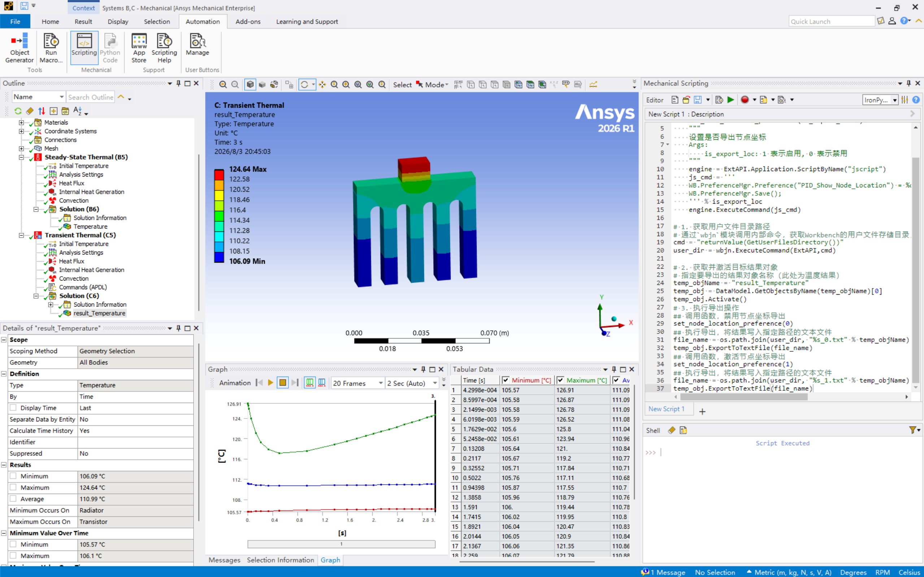Open the Mode selection button
Viewport: 924px width, 577px height.
(x=432, y=85)
